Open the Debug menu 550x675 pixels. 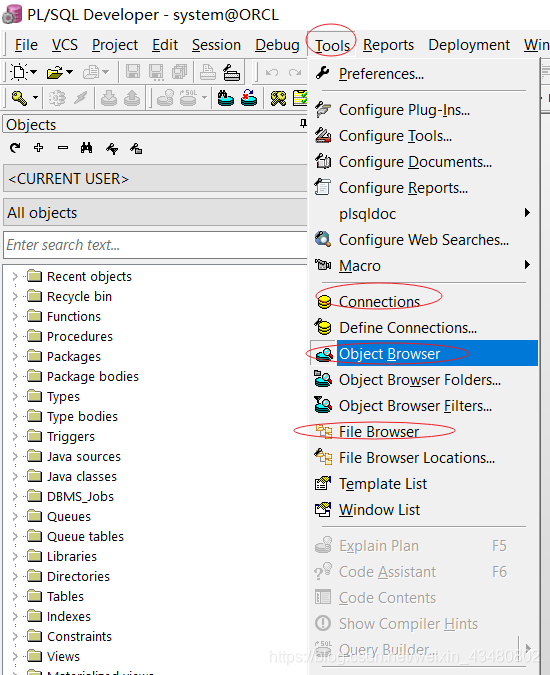pos(277,45)
